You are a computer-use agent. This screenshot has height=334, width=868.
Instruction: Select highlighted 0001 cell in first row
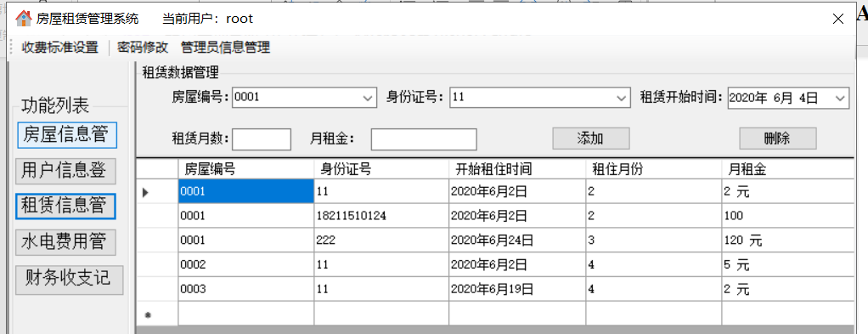click(x=246, y=191)
